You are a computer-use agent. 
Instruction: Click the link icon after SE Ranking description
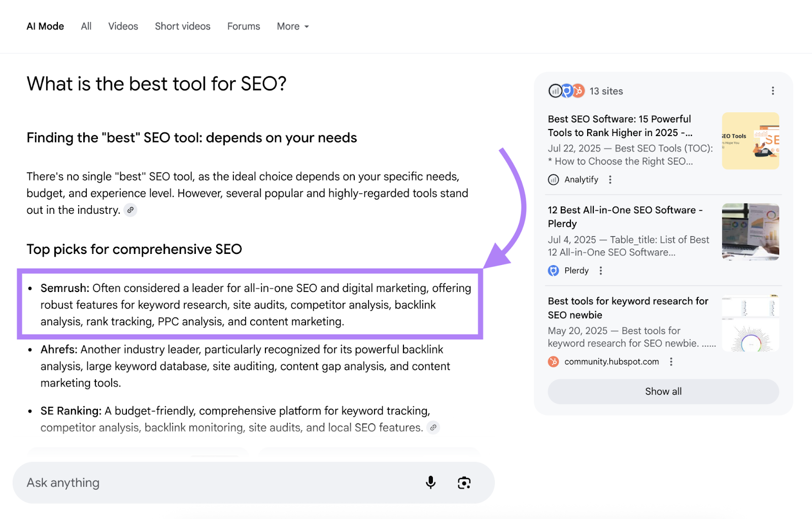[433, 428]
